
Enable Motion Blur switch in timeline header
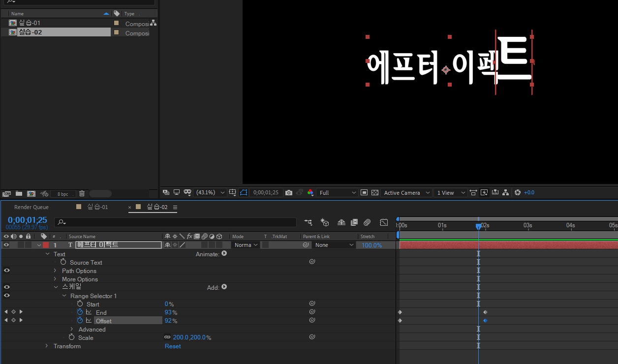(367, 222)
